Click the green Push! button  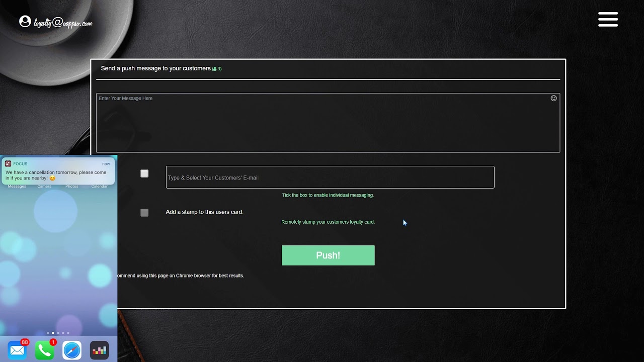point(328,255)
